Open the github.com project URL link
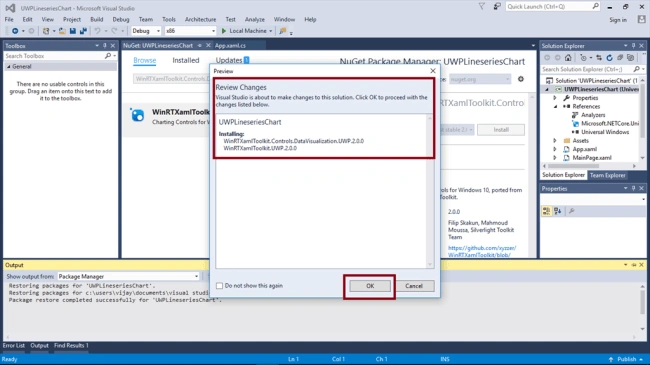This screenshot has height=365, width=650. (482, 251)
